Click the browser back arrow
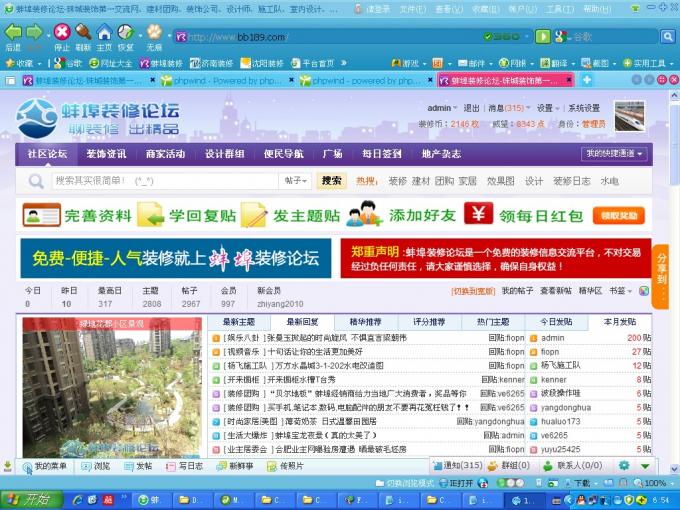The image size is (680, 510). tap(13, 33)
